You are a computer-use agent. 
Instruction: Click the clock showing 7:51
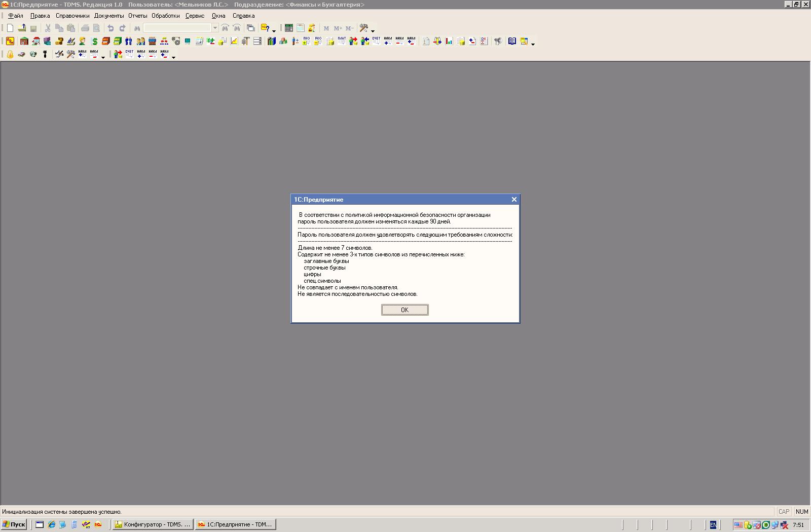(798, 525)
